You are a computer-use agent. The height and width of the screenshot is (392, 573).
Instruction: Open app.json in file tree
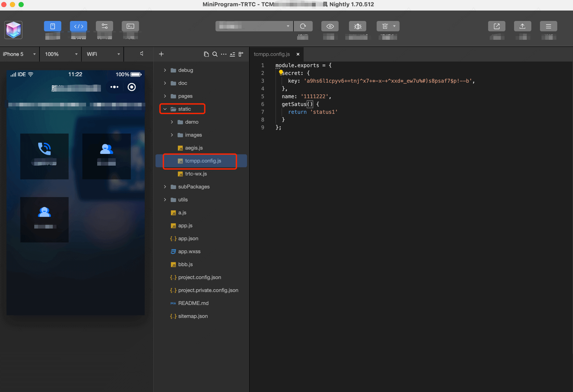pyautogui.click(x=188, y=238)
